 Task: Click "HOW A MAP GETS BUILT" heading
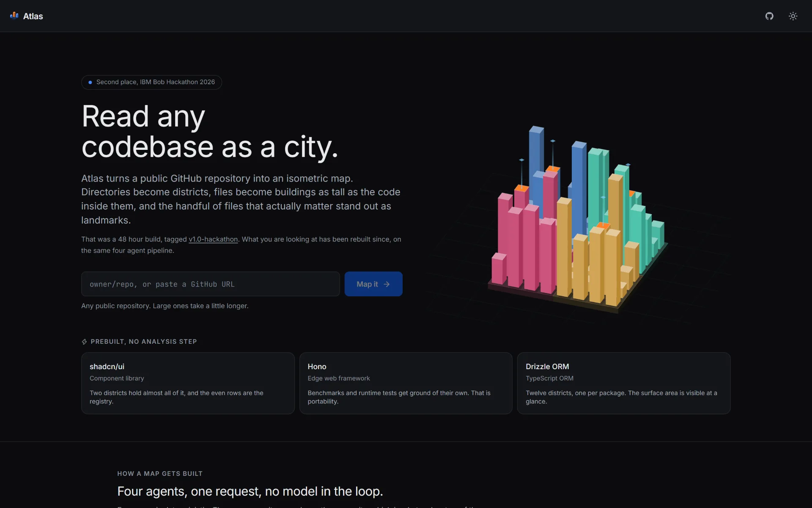(160, 474)
